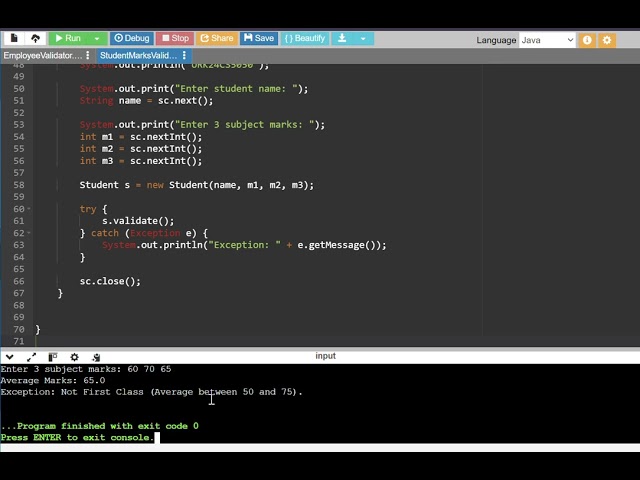Open the orange info icon
The height and width of the screenshot is (480, 640).
[587, 40]
